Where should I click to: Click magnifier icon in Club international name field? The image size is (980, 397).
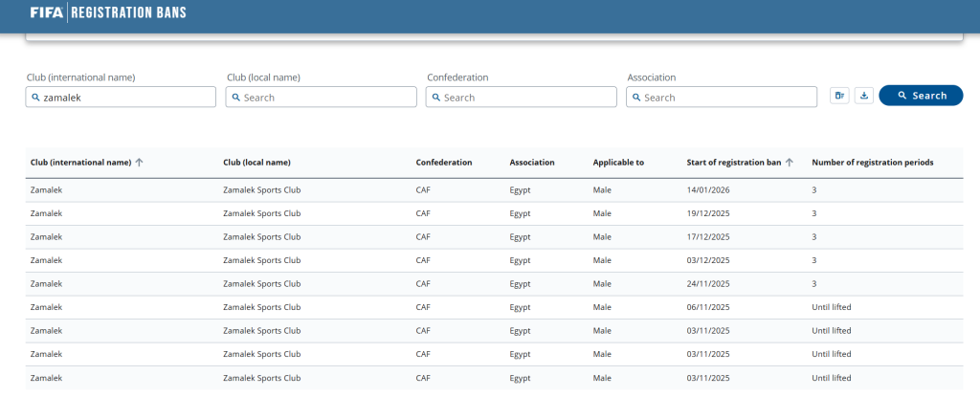(36, 98)
